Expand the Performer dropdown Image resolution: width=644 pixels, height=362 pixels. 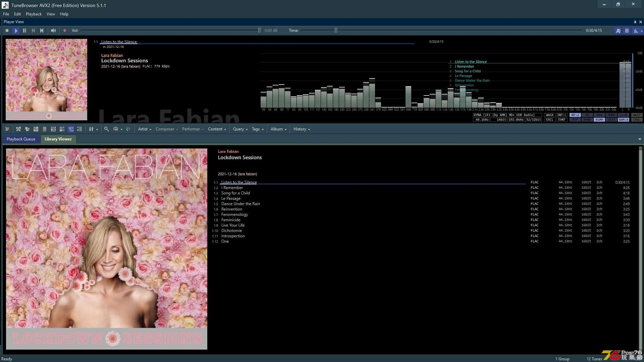pyautogui.click(x=193, y=129)
